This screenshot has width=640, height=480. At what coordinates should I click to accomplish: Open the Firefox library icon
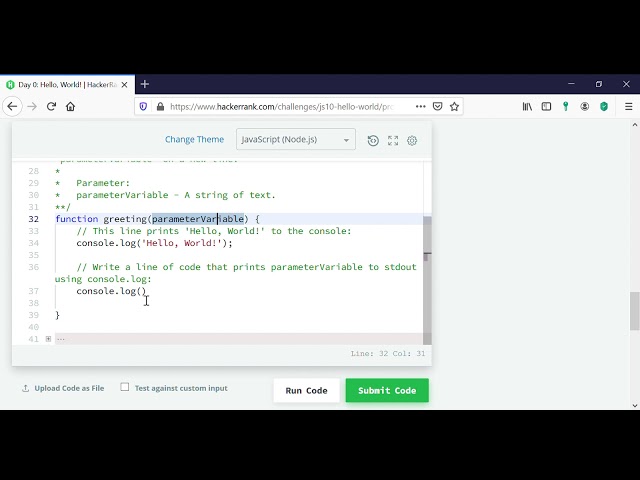pyautogui.click(x=527, y=107)
